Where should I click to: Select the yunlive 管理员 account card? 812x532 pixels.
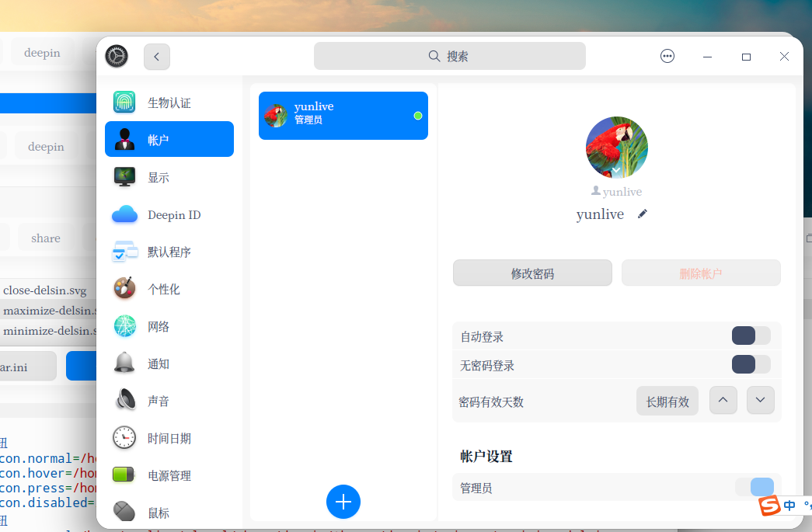(x=343, y=116)
